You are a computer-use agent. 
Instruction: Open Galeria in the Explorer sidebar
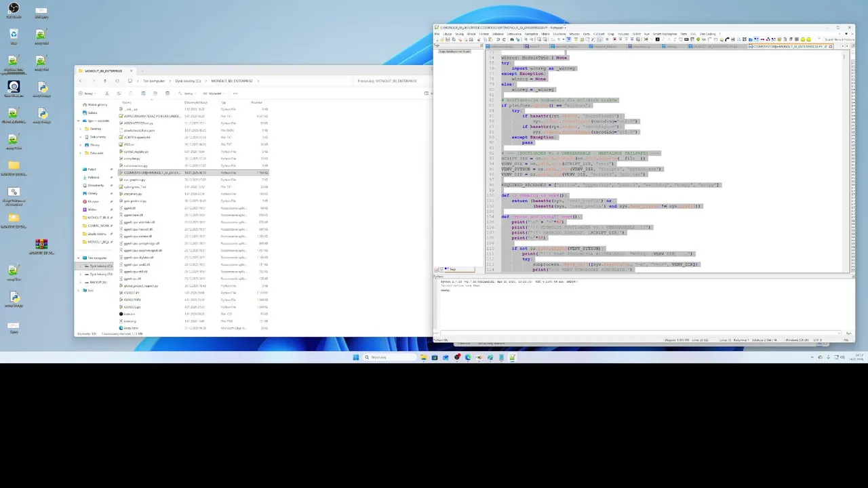(93, 113)
